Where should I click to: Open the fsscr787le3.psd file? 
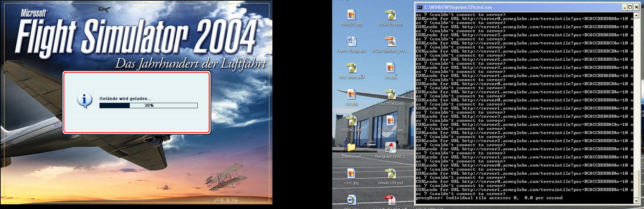390,95
